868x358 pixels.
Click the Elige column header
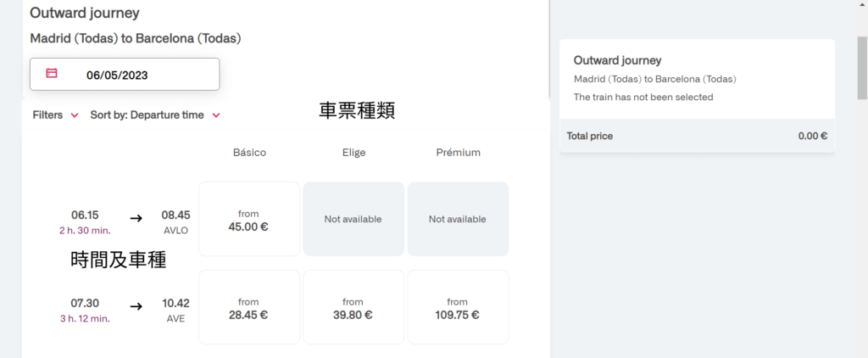coord(353,153)
